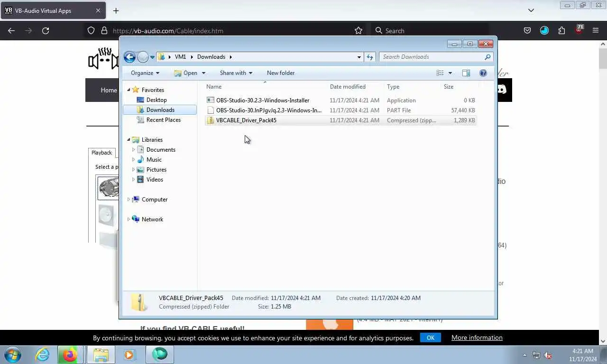Collapse the Libraries group
607x364 pixels.
(x=129, y=140)
